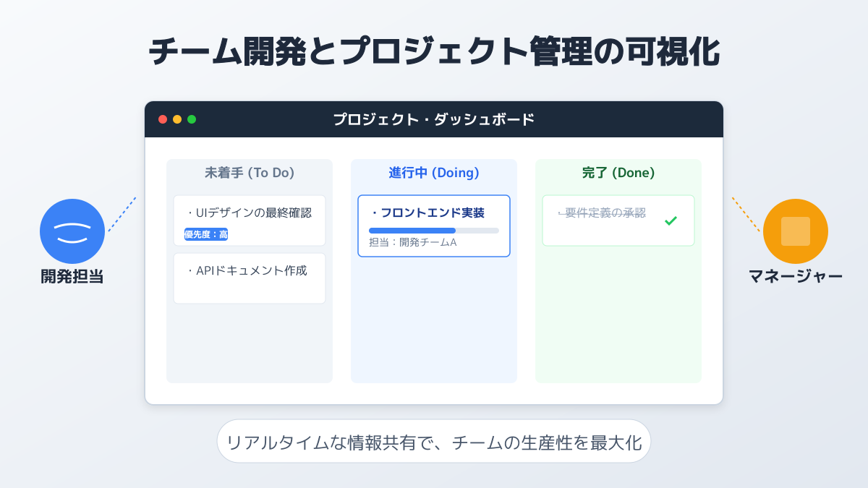Click the マネージャー label

click(796, 276)
